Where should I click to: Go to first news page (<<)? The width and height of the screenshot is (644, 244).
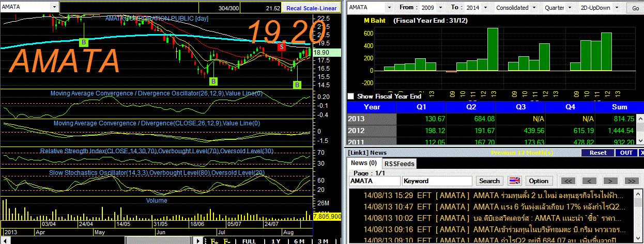[569, 181]
